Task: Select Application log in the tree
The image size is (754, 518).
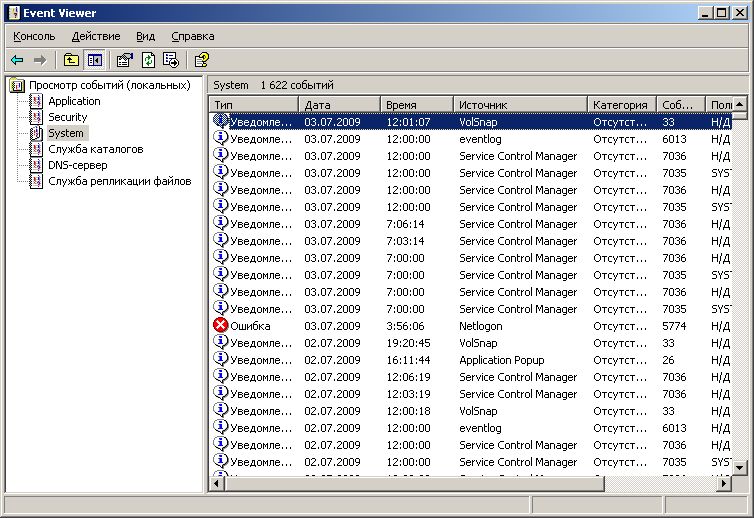Action: click(75, 101)
